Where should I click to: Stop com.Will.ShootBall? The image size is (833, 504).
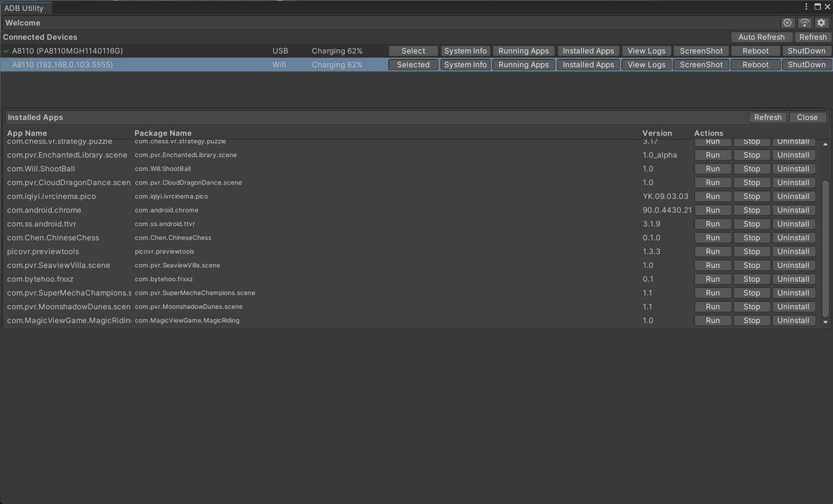[x=752, y=169]
